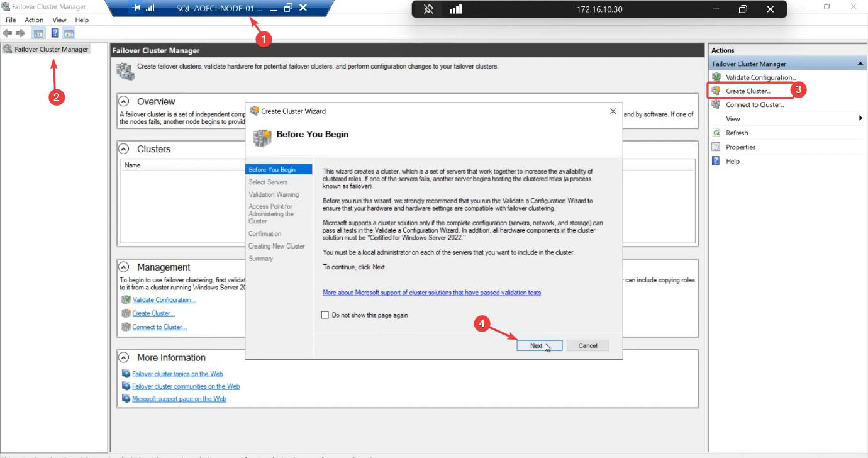
Task: Click the Show/Hide Action Pane toolbar icon
Action: pos(69,33)
